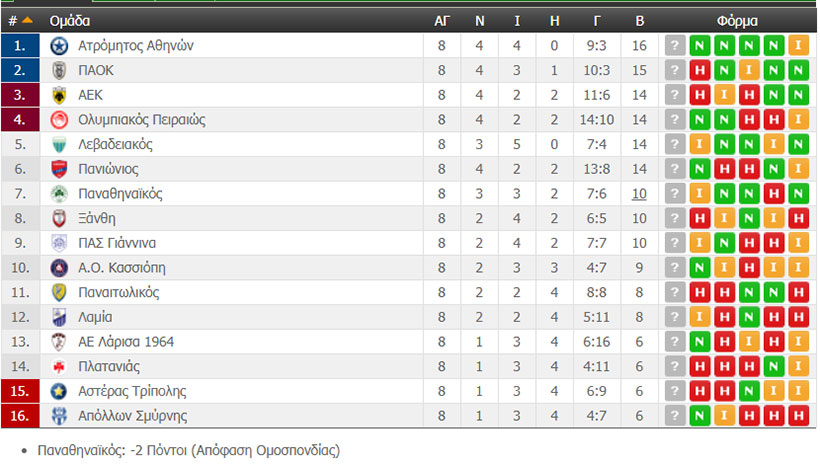Image resolution: width=820 pixels, height=464 pixels.
Task: Click the Αστέρας Τρίπολης star crest
Action: click(x=59, y=391)
